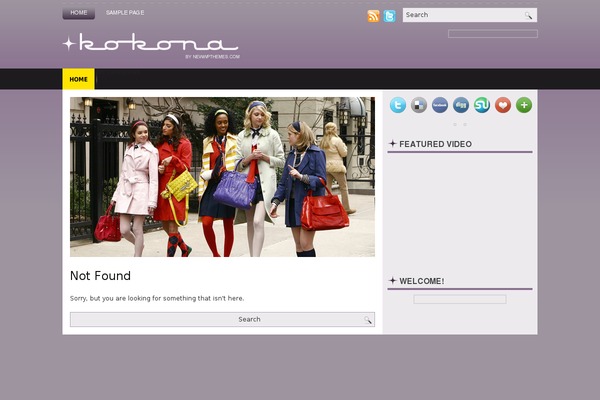Click magnifier icon in lower search bar
This screenshot has width=600, height=400.
point(367,320)
